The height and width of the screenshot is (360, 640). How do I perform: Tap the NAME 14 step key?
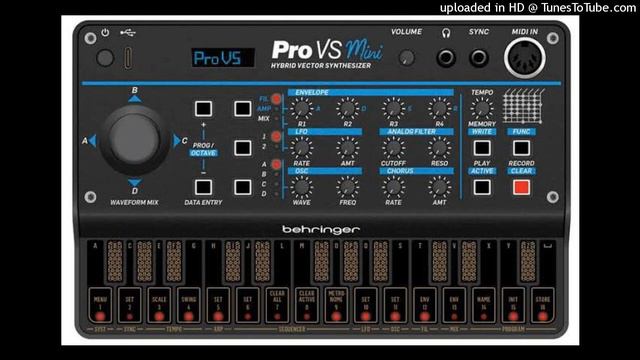[x=484, y=305]
